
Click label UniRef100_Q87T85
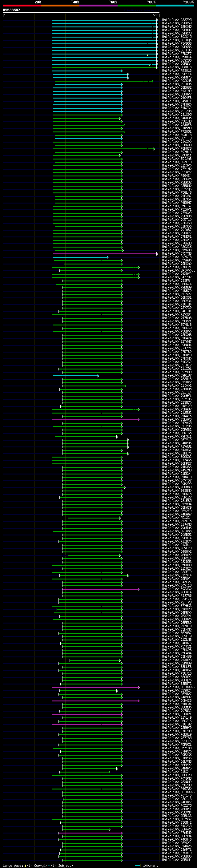[177, 738]
